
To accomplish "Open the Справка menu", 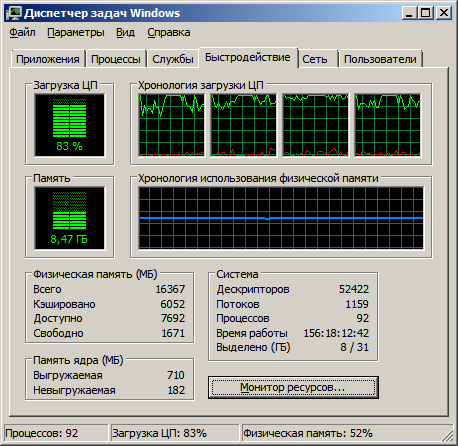I will tap(169, 32).
